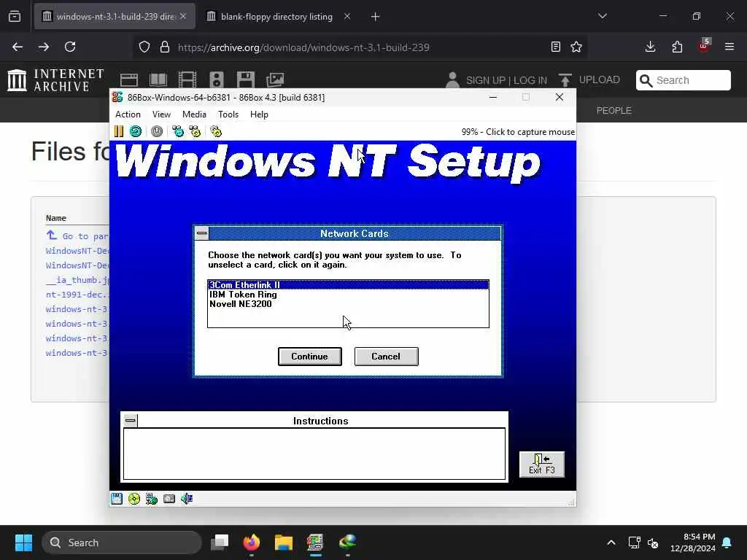Show tracking protection shield info
The width and height of the screenshot is (747, 560).
144,47
